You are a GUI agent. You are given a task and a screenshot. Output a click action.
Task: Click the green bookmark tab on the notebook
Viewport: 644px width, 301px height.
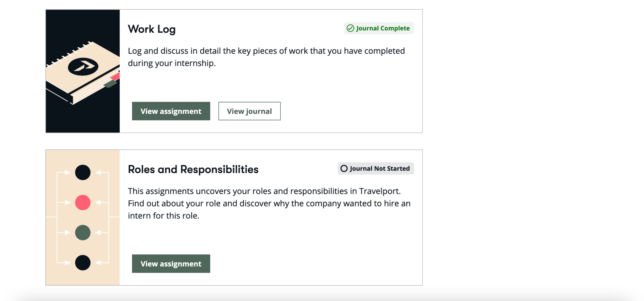tap(110, 84)
